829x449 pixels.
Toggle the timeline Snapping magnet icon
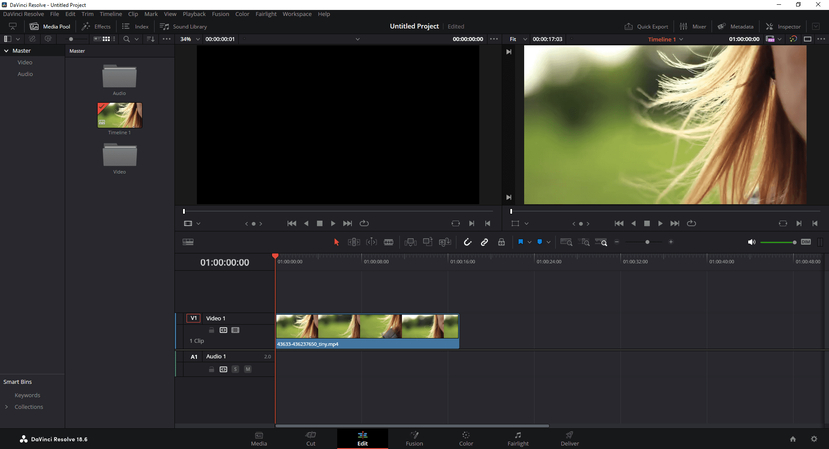click(x=467, y=242)
